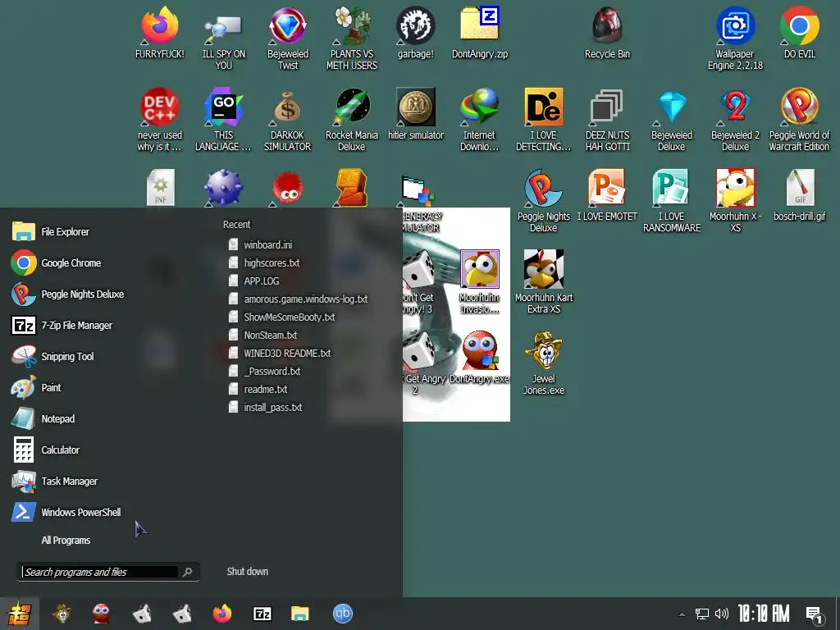Click the search magnifier icon

pyautogui.click(x=188, y=572)
